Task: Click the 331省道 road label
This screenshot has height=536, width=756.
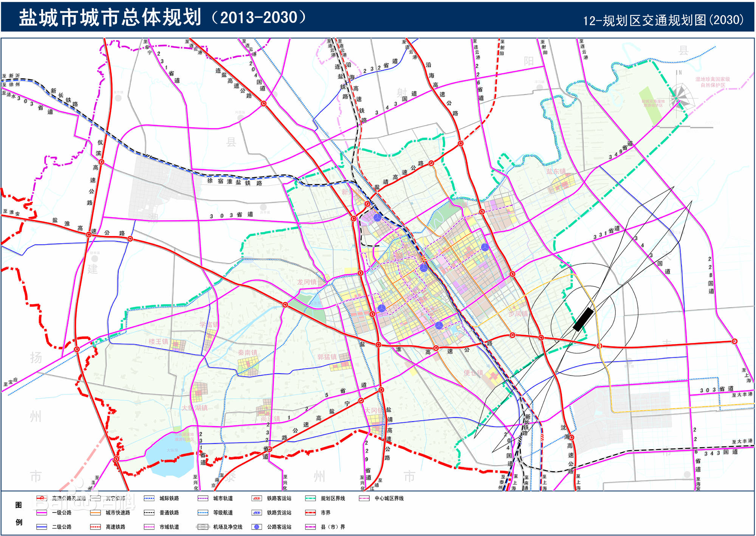Action: [x=607, y=232]
